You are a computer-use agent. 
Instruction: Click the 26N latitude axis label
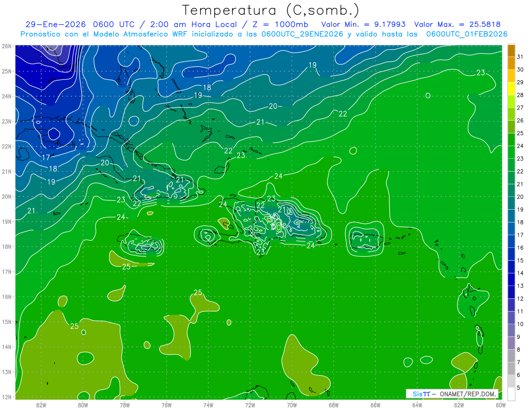click(7, 46)
